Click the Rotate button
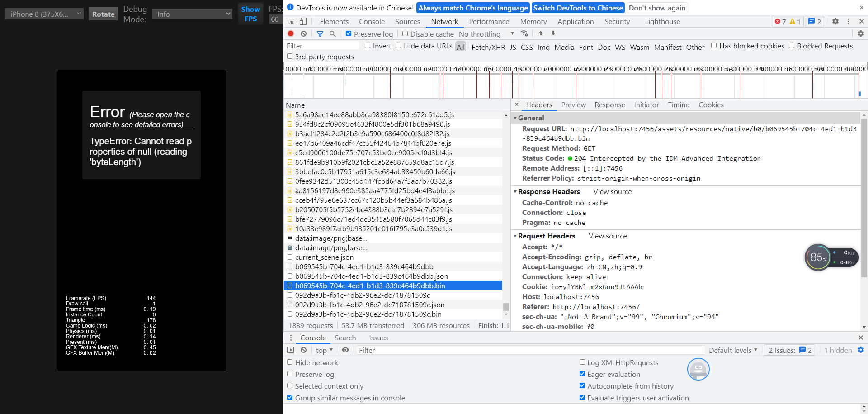Image resolution: width=868 pixels, height=414 pixels. [x=104, y=14]
